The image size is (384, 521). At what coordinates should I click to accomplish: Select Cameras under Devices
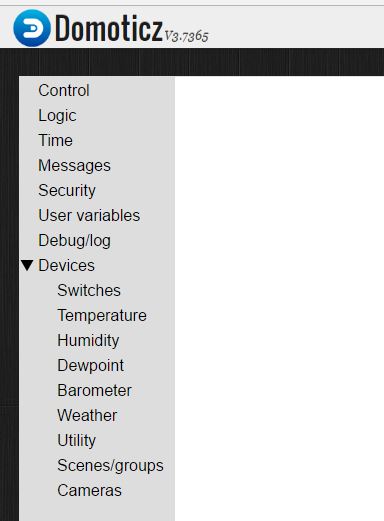pyautogui.click(x=89, y=490)
